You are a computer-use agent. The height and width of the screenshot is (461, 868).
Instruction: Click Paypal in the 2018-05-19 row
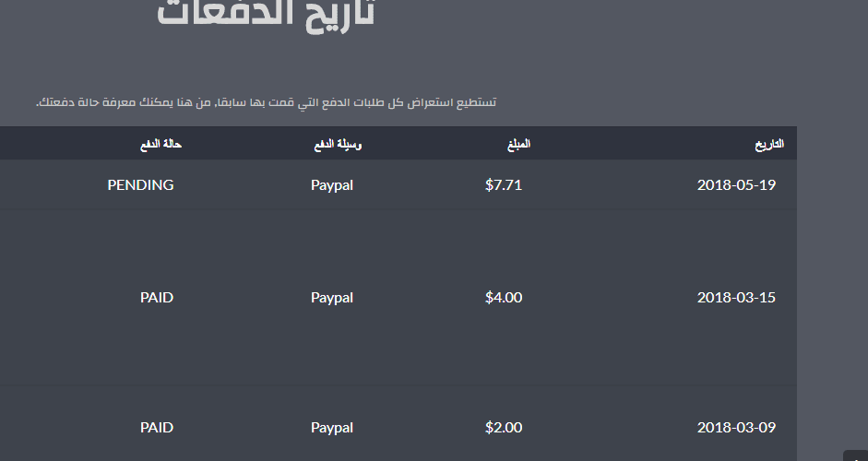click(x=331, y=185)
